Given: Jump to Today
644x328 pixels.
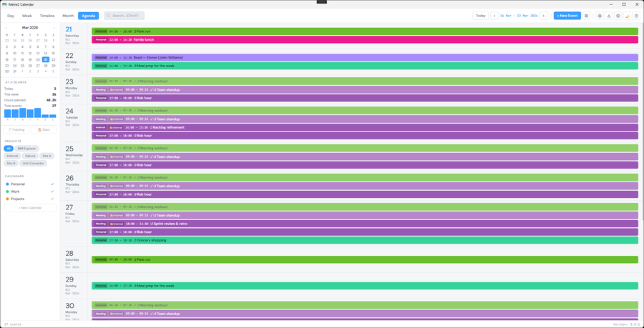Looking at the screenshot, I should (x=480, y=16).
